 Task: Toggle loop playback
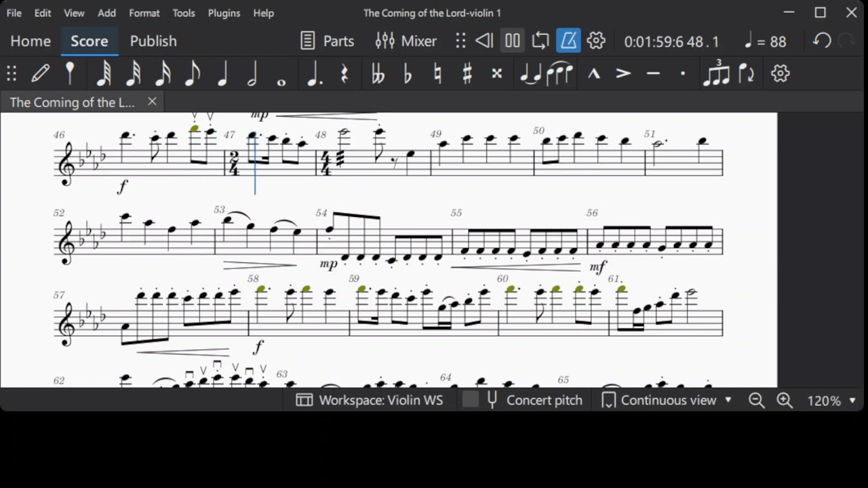tap(540, 41)
